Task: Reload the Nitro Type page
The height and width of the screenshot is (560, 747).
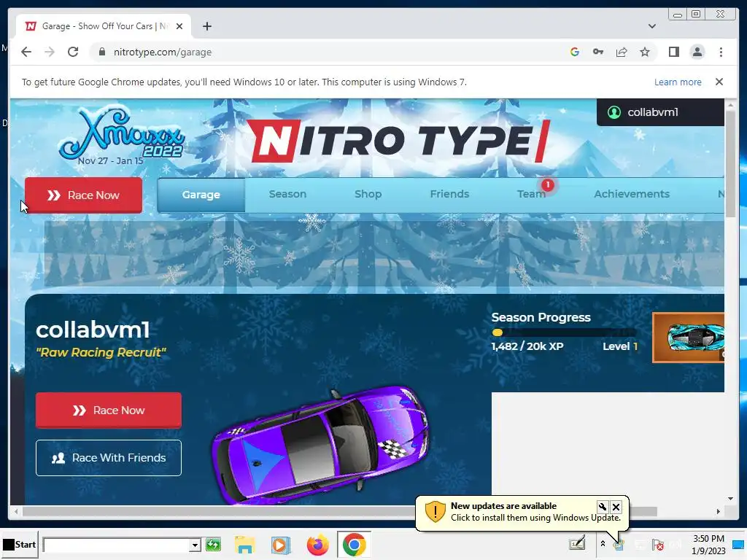Action: point(73,52)
